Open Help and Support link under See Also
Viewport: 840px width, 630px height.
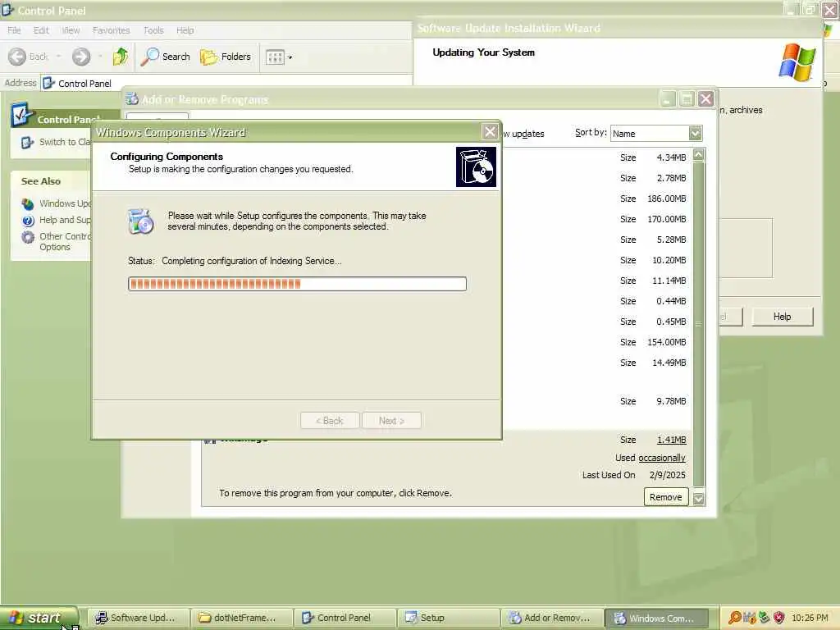pyautogui.click(x=64, y=220)
